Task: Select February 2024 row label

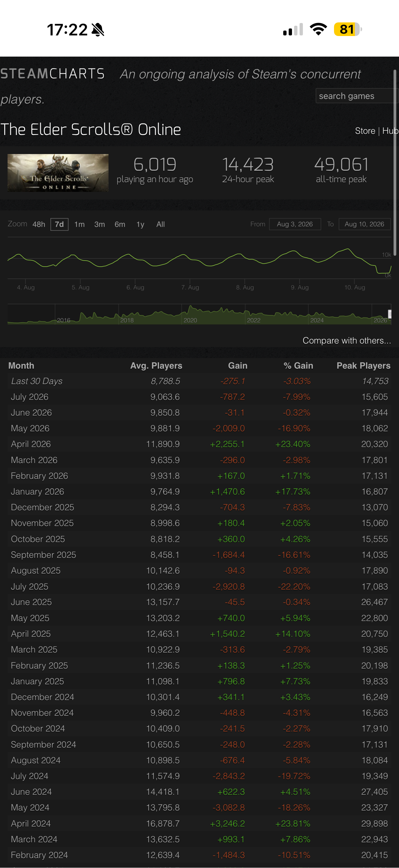Action: 39,855
